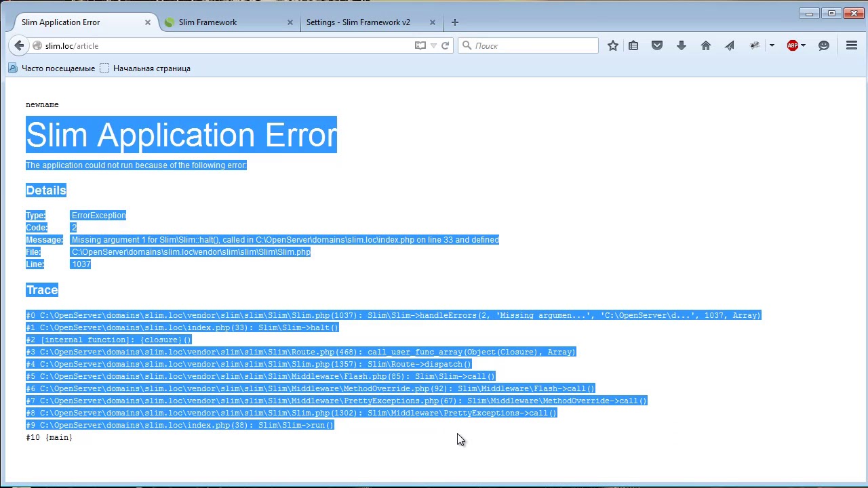The width and height of the screenshot is (868, 488).
Task: Click trace line #5 Flash.php(85)
Action: [x=260, y=376]
